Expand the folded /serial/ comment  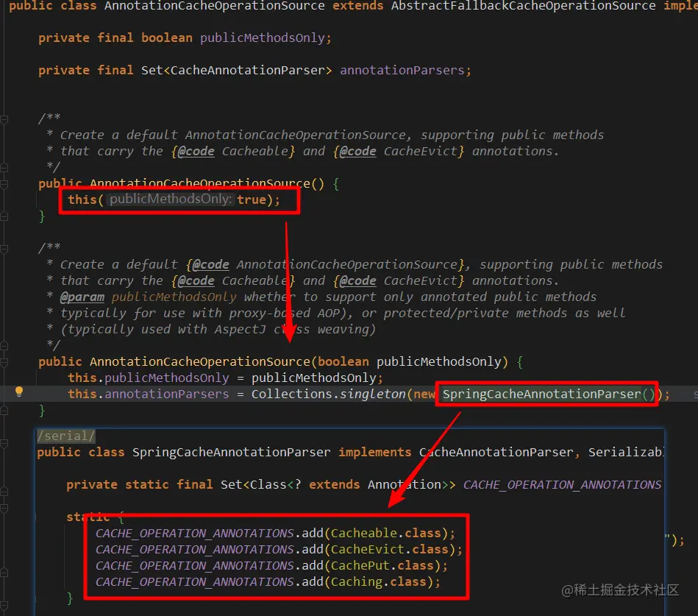click(66, 436)
